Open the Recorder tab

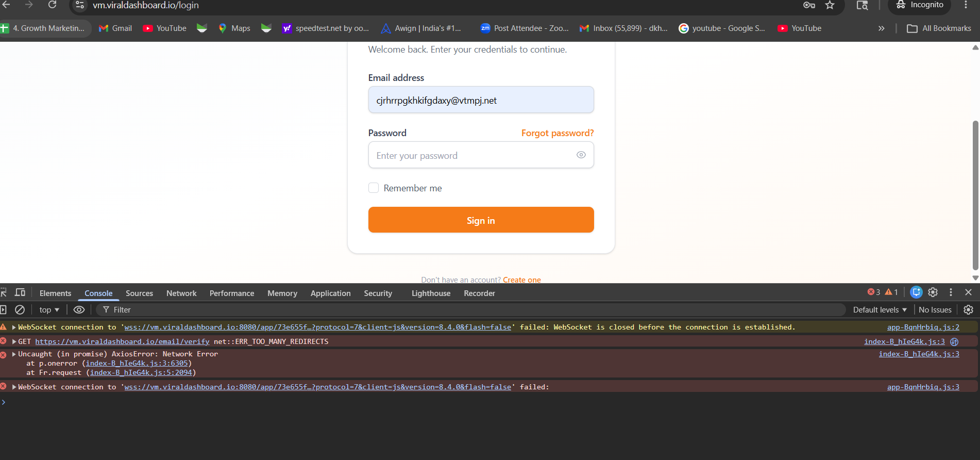point(479,293)
